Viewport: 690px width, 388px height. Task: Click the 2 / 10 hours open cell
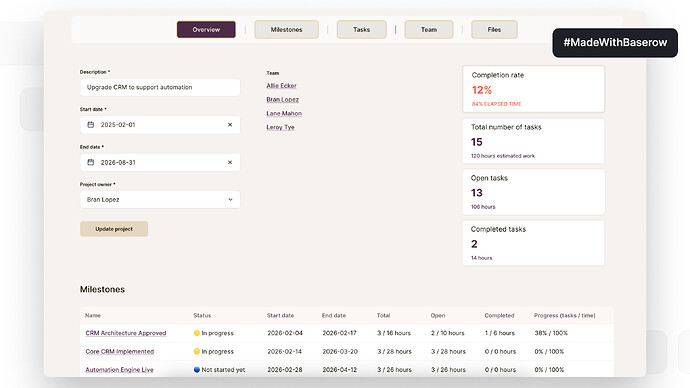(x=448, y=333)
